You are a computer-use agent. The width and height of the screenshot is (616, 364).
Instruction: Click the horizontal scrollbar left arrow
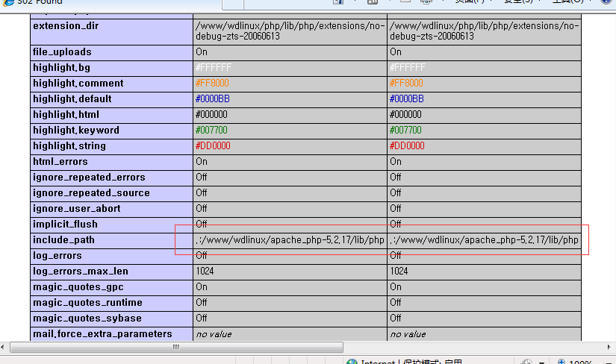[x=3, y=347]
